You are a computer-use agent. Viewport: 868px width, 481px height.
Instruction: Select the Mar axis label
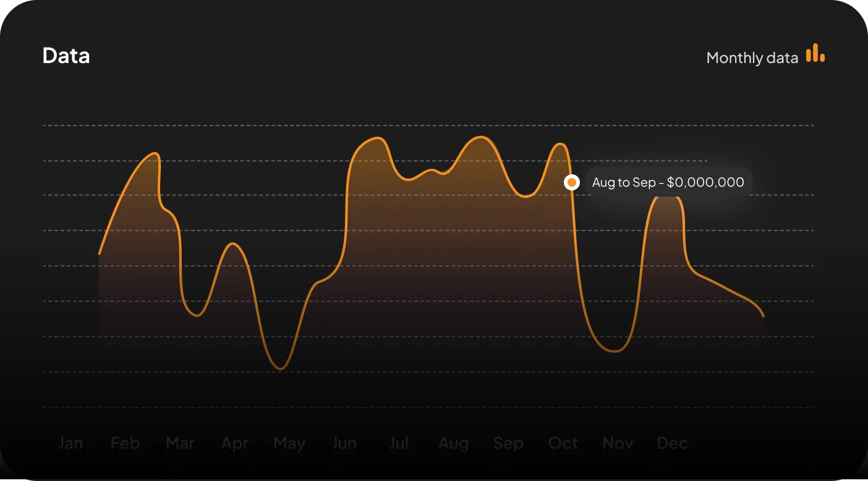coord(181,443)
